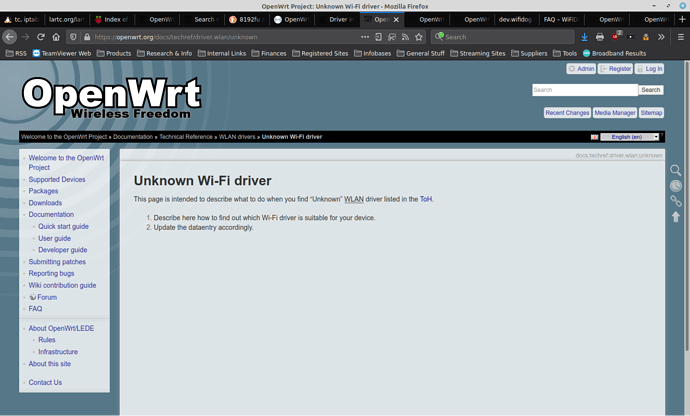Image resolution: width=690 pixels, height=416 pixels.
Task: Open the Firefox hamburger menu
Action: tap(681, 37)
